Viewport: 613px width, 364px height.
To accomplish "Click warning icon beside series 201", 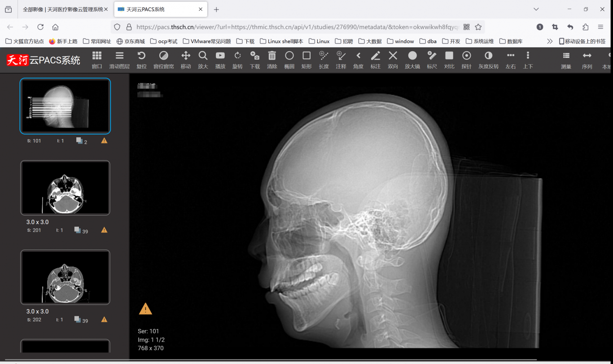I will [x=104, y=230].
